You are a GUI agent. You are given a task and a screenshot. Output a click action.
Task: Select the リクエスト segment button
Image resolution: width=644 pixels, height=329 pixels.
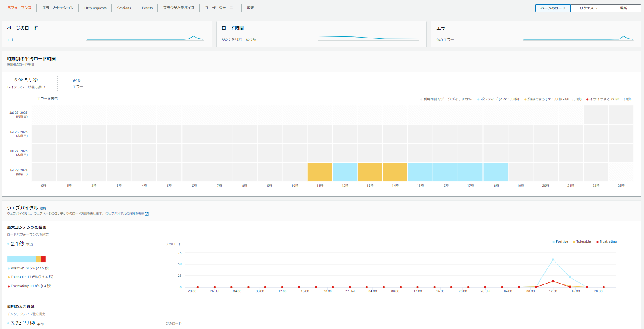[x=588, y=8]
